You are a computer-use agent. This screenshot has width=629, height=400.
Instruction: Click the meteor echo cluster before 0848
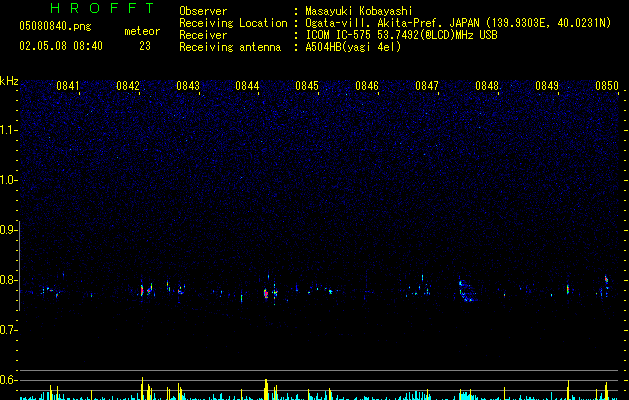point(467,291)
